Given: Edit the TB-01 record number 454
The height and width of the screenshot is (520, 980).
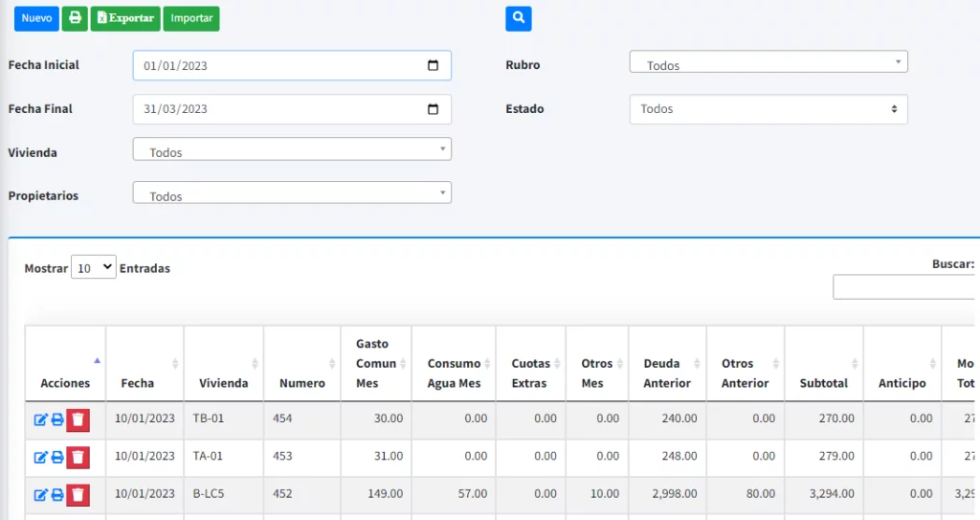Looking at the screenshot, I should point(40,419).
